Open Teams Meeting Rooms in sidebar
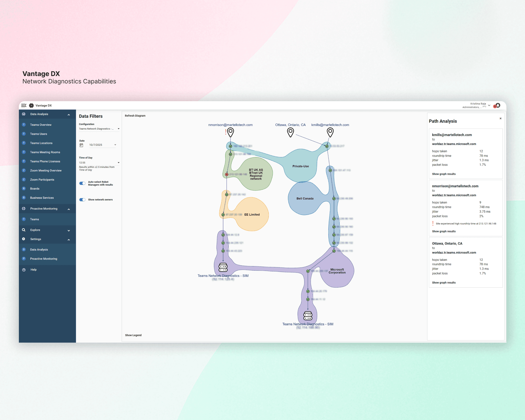Screen dimensions: 525x420 click(45, 152)
